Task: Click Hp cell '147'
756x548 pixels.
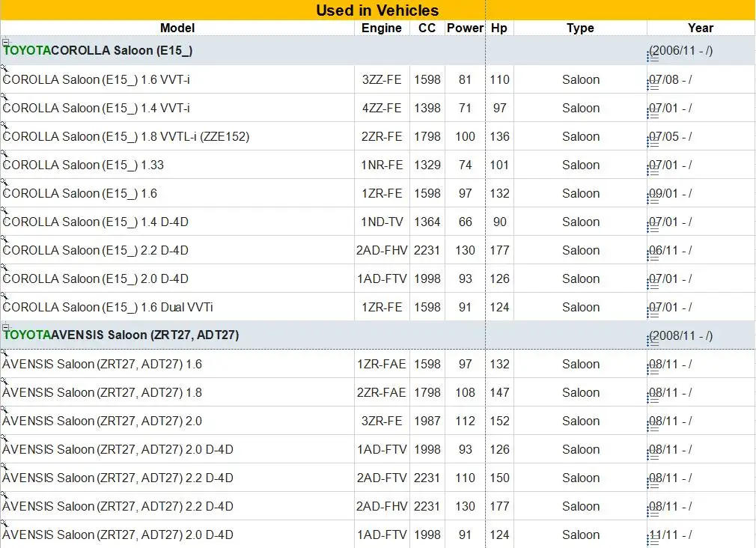Action: click(499, 393)
